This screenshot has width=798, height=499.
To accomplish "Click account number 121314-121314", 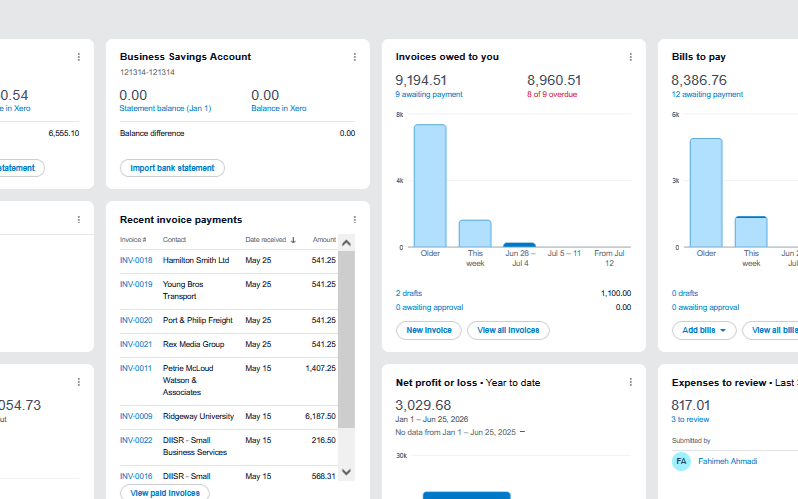I will (x=147, y=72).
